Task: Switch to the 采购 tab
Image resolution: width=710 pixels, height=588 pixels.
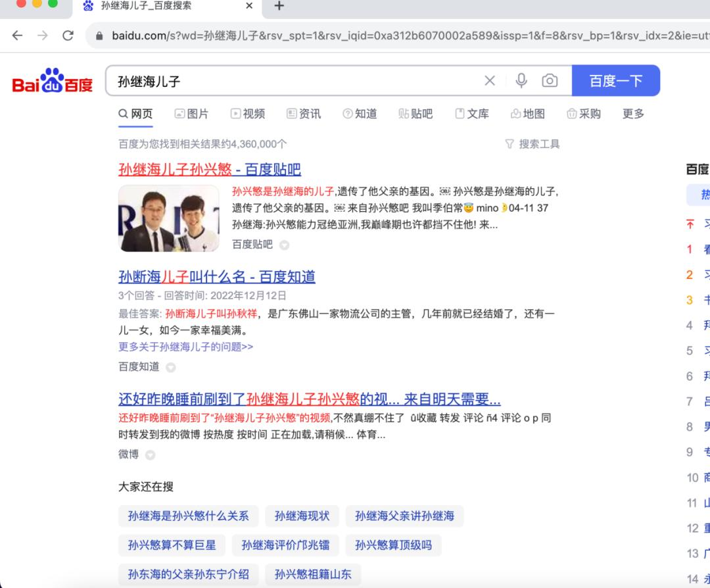Action: tap(584, 114)
